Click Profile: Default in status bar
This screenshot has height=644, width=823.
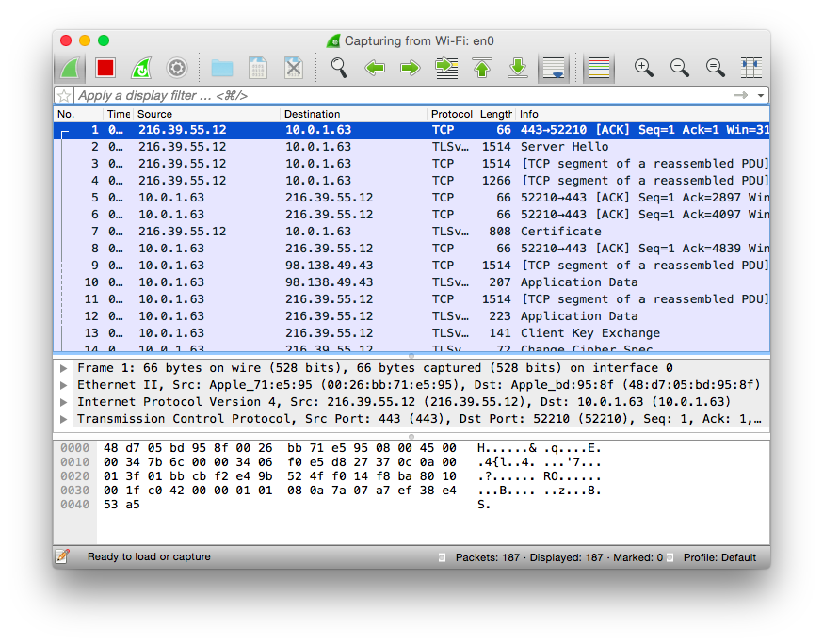point(719,557)
